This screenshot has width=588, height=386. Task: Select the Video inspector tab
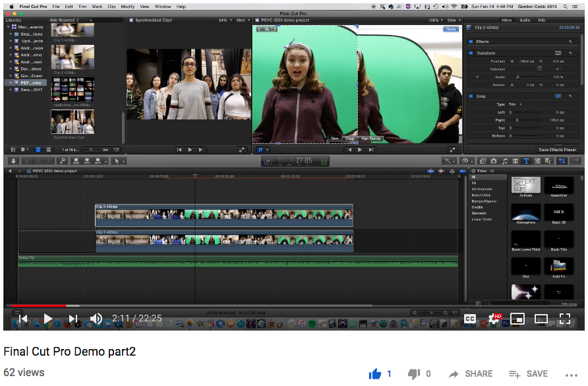pyautogui.click(x=507, y=20)
